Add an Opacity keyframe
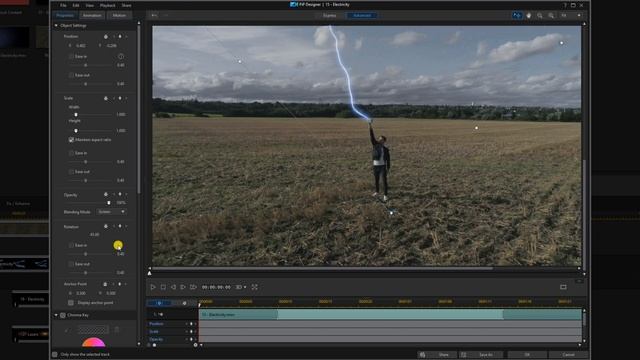 click(x=120, y=195)
